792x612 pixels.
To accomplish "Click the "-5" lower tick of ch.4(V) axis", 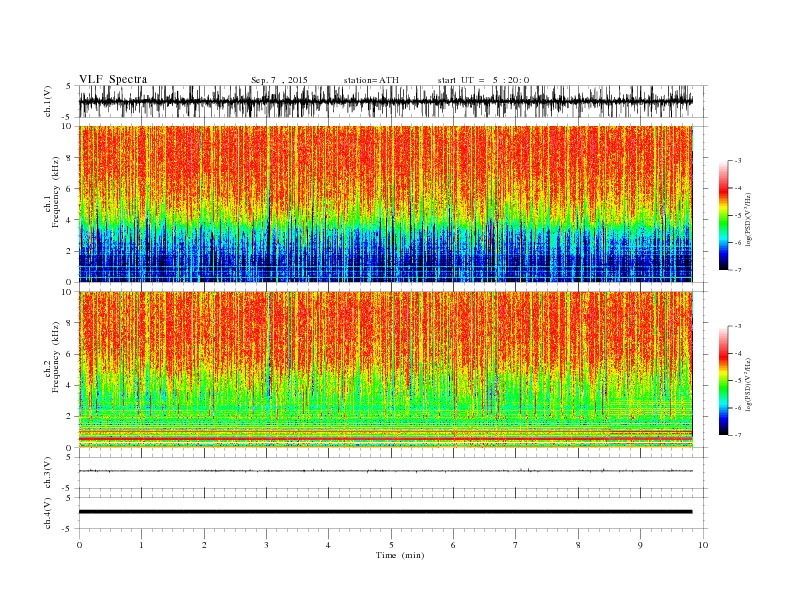I will click(68, 529).
